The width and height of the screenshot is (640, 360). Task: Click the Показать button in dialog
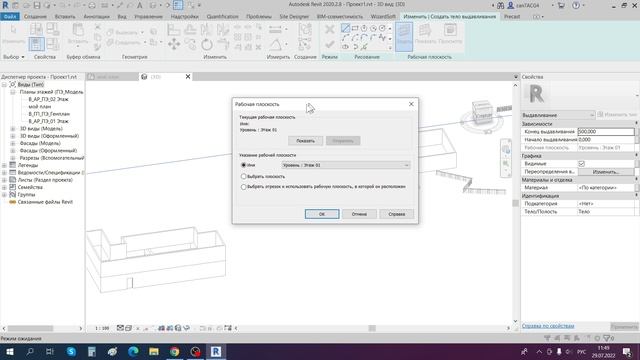pyautogui.click(x=305, y=141)
